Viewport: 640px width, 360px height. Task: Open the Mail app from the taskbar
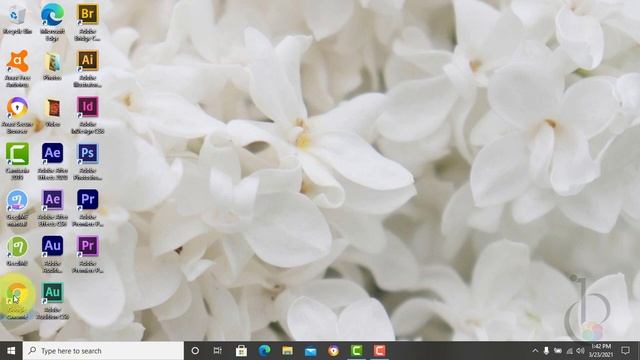(x=311, y=351)
